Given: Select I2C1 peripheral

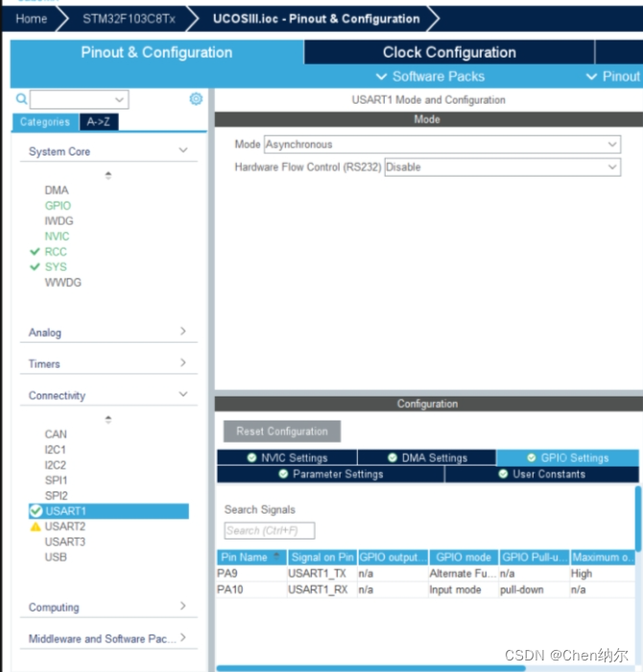Looking at the screenshot, I should coord(56,449).
